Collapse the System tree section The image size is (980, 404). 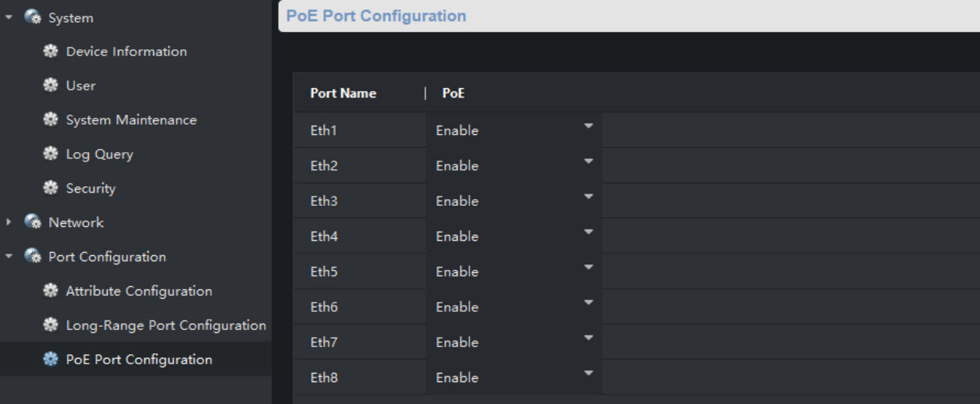tap(9, 17)
